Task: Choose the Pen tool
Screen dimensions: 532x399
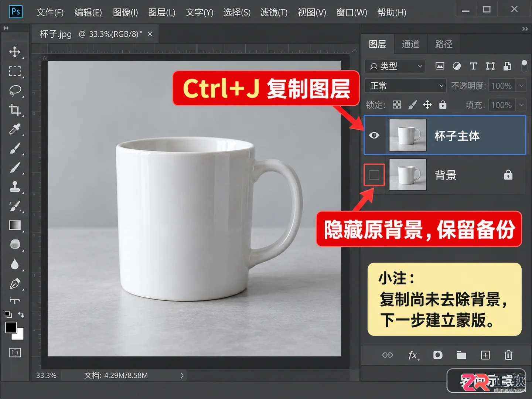Action: coord(15,284)
